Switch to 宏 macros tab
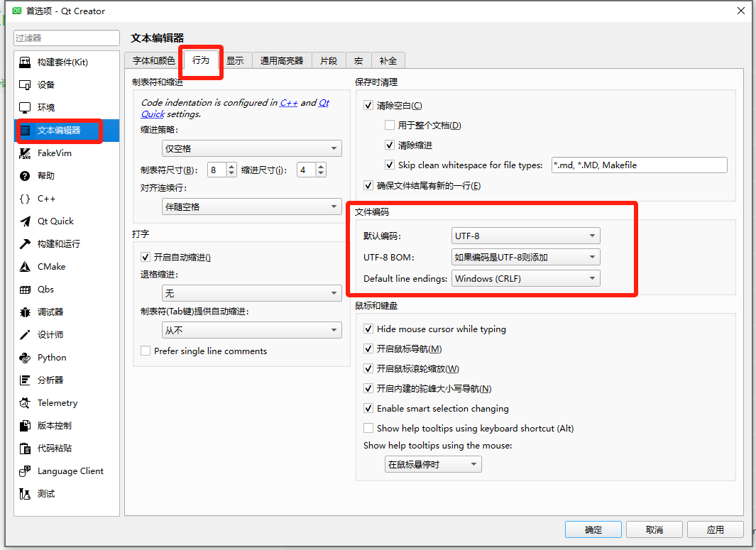This screenshot has width=756, height=550. coord(358,61)
